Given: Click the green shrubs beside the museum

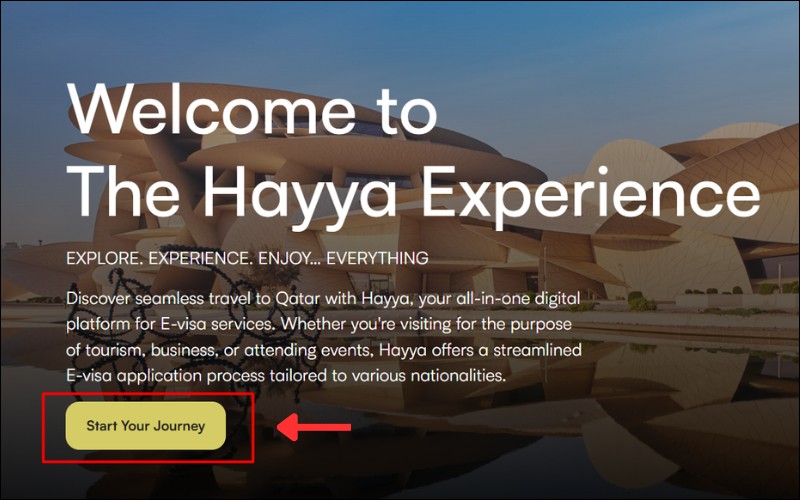Looking at the screenshot, I should tap(642, 302).
